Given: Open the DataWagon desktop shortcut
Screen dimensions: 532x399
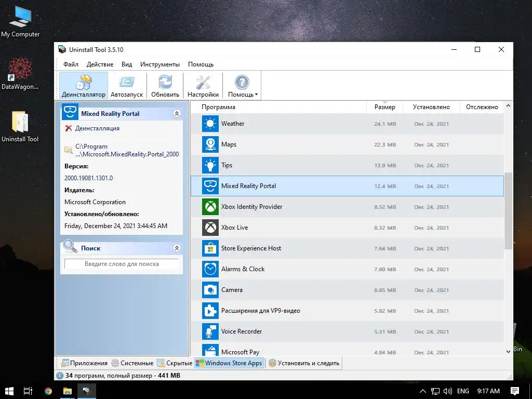Looking at the screenshot, I should tap(20, 74).
